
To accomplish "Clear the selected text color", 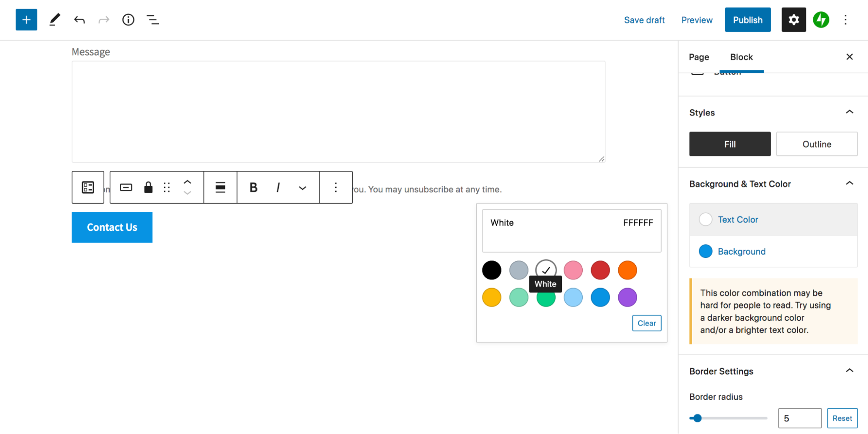I will [x=647, y=323].
